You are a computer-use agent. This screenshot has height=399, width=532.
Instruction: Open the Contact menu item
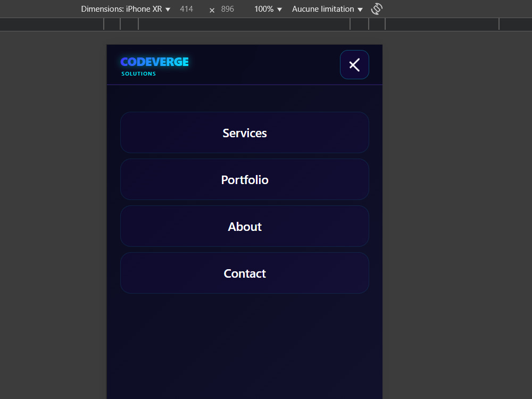(x=245, y=273)
